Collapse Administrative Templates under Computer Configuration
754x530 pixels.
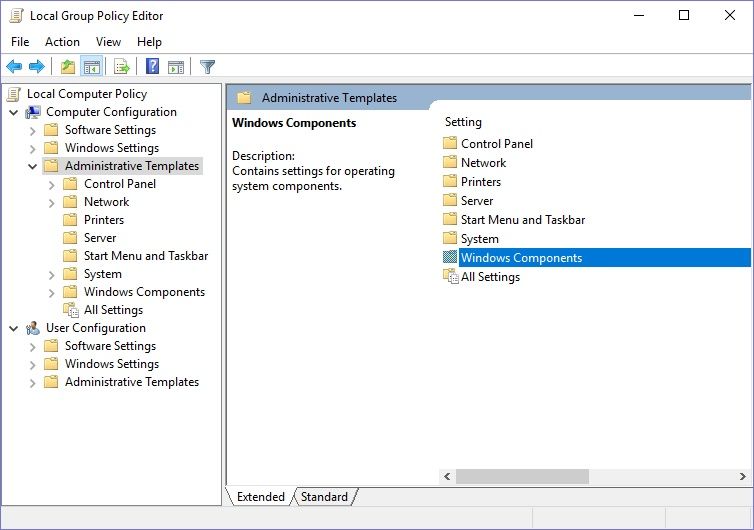coord(33,166)
